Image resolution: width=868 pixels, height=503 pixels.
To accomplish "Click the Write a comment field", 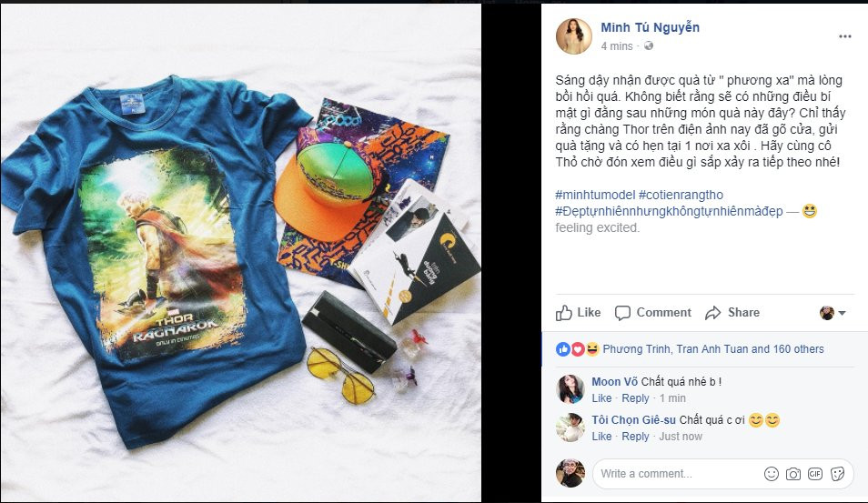I will coord(675,474).
